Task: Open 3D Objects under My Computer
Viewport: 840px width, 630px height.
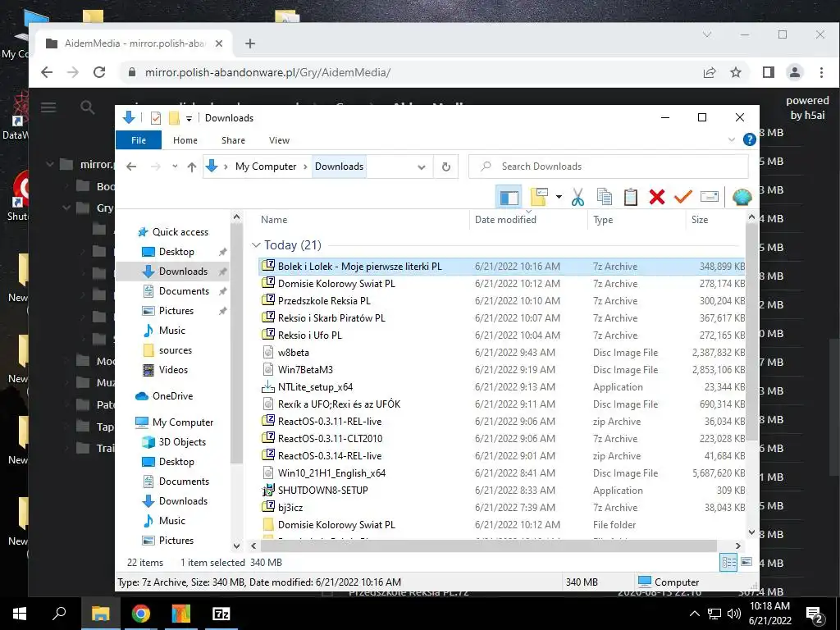Action: point(182,442)
